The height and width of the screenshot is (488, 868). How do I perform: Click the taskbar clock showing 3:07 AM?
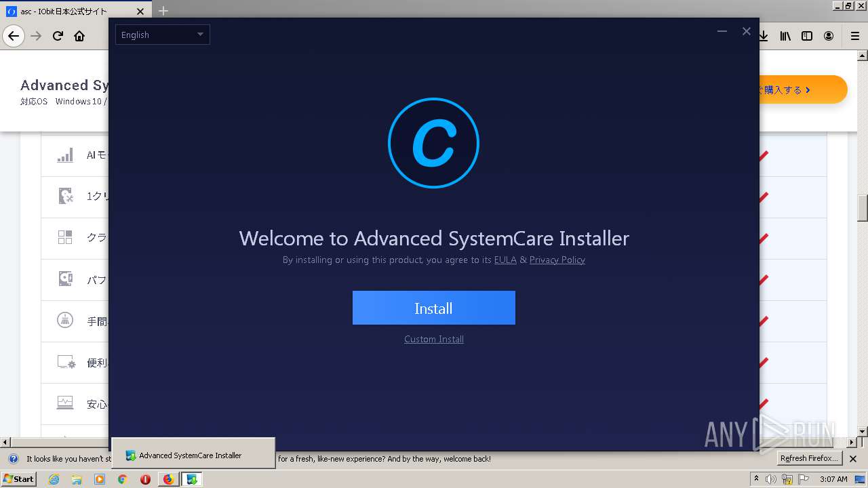click(x=833, y=479)
